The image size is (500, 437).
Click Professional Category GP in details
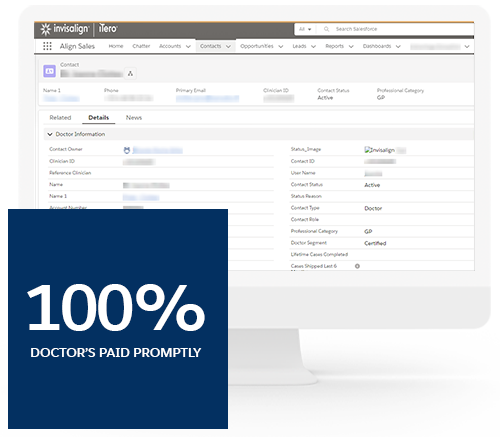point(368,231)
